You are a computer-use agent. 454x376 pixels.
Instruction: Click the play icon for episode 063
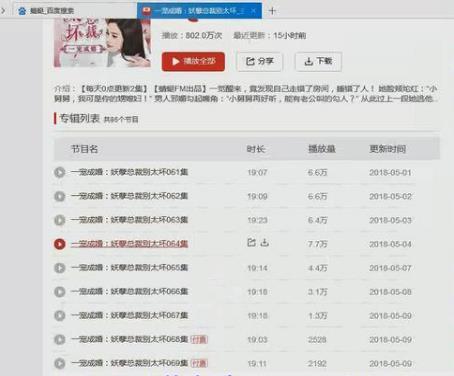(60, 220)
